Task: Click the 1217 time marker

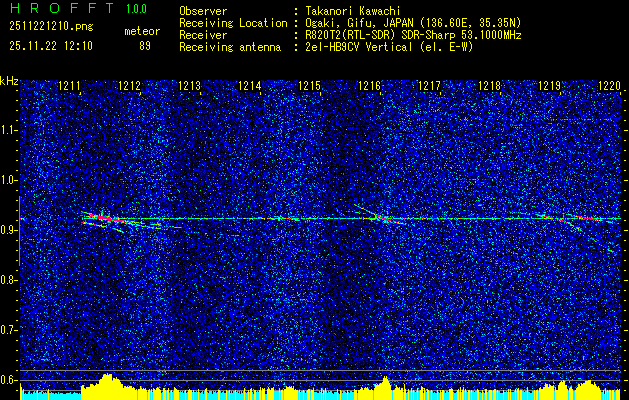Action: (429, 86)
